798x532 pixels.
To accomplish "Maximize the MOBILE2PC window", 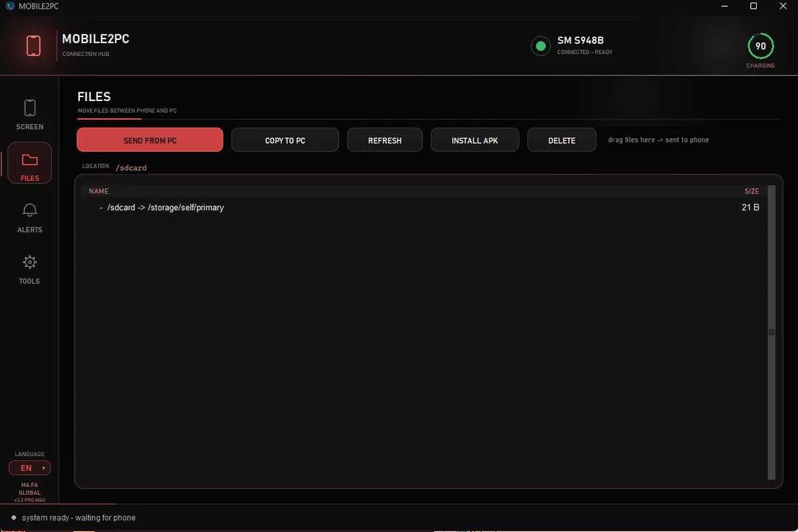I will [x=753, y=6].
